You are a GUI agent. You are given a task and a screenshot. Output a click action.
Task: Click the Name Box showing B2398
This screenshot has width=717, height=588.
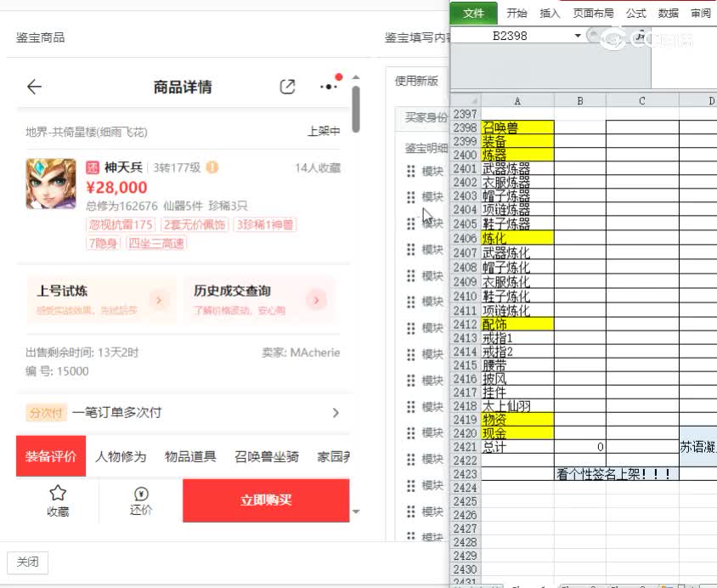pos(510,37)
